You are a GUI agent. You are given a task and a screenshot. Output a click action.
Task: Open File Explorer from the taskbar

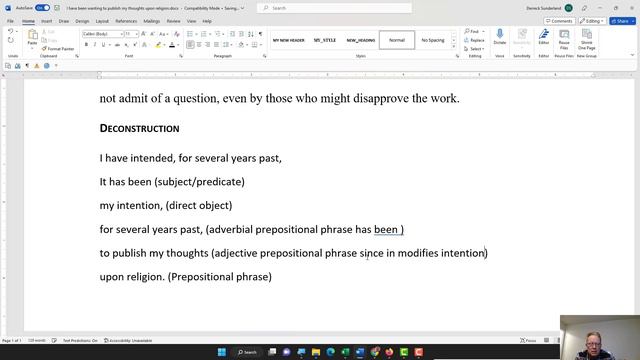(316, 352)
